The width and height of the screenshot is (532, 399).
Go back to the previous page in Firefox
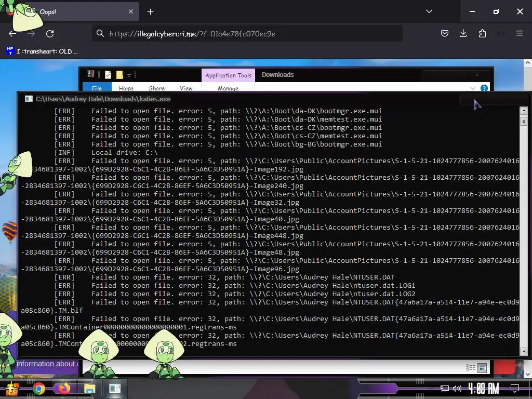click(x=12, y=34)
